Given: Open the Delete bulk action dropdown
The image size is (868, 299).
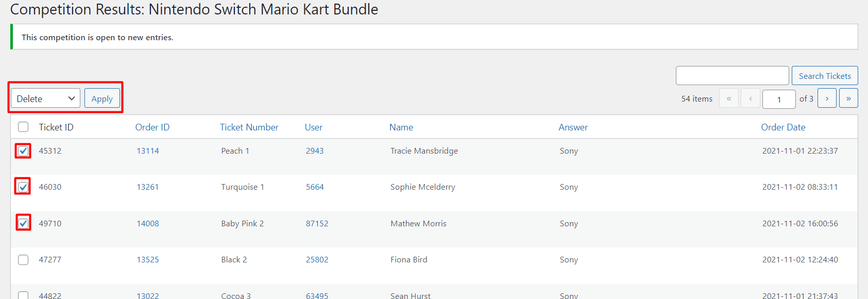Looking at the screenshot, I should coord(45,98).
